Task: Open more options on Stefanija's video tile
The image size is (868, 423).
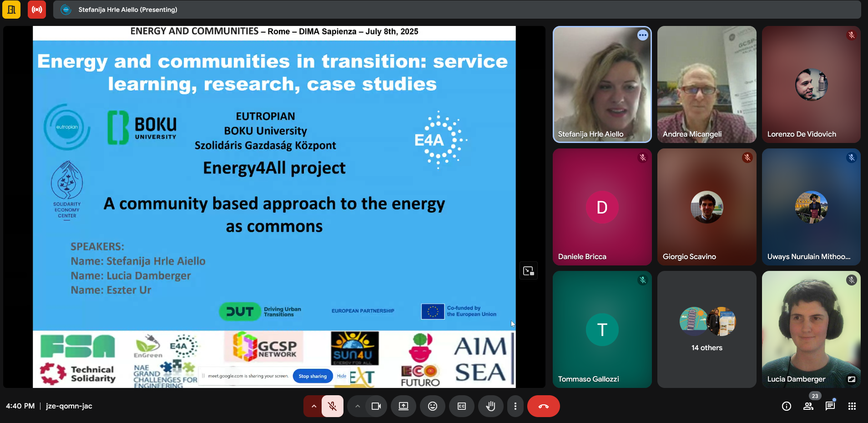Action: click(x=642, y=36)
